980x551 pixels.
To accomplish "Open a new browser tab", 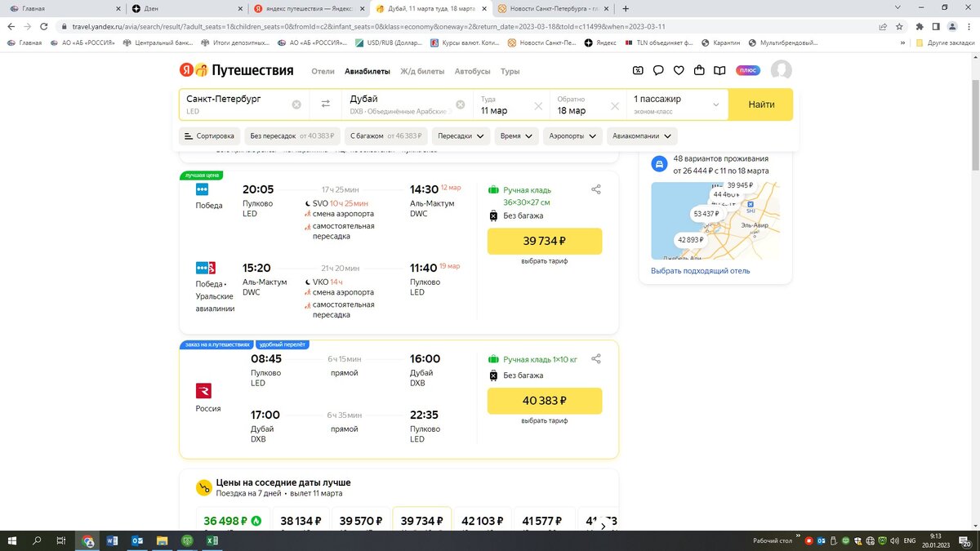I will coord(626,8).
